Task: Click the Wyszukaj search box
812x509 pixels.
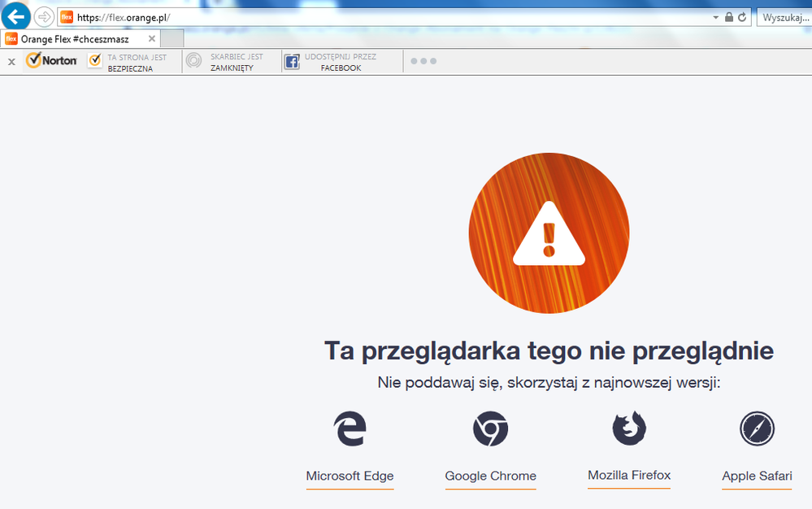Action: [784, 17]
